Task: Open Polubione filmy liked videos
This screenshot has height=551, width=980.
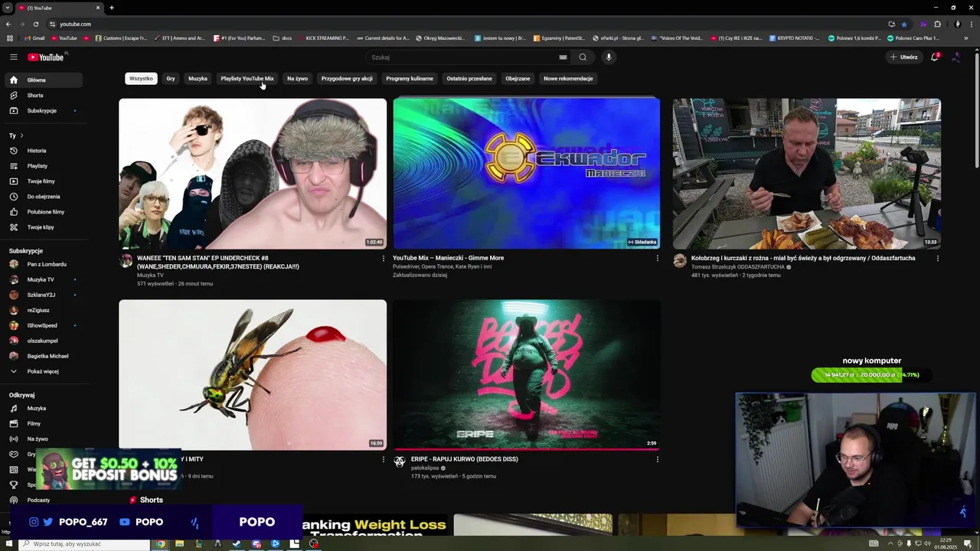Action: click(43, 212)
